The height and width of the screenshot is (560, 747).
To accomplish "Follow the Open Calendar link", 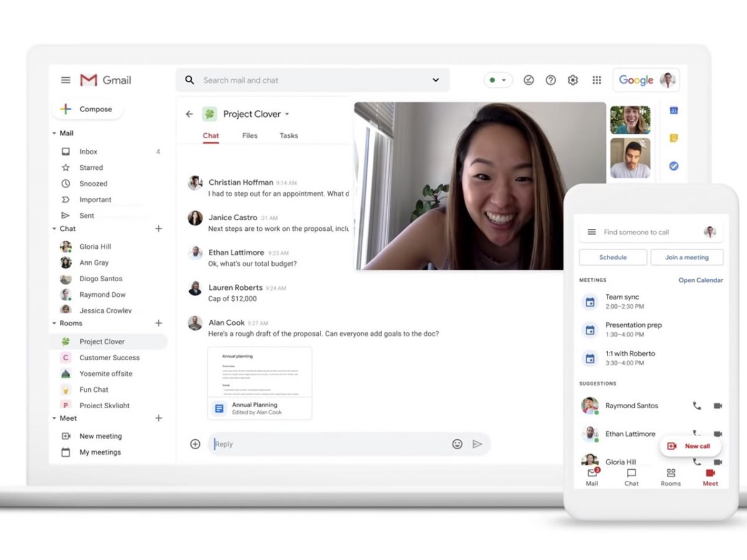I will tap(700, 280).
